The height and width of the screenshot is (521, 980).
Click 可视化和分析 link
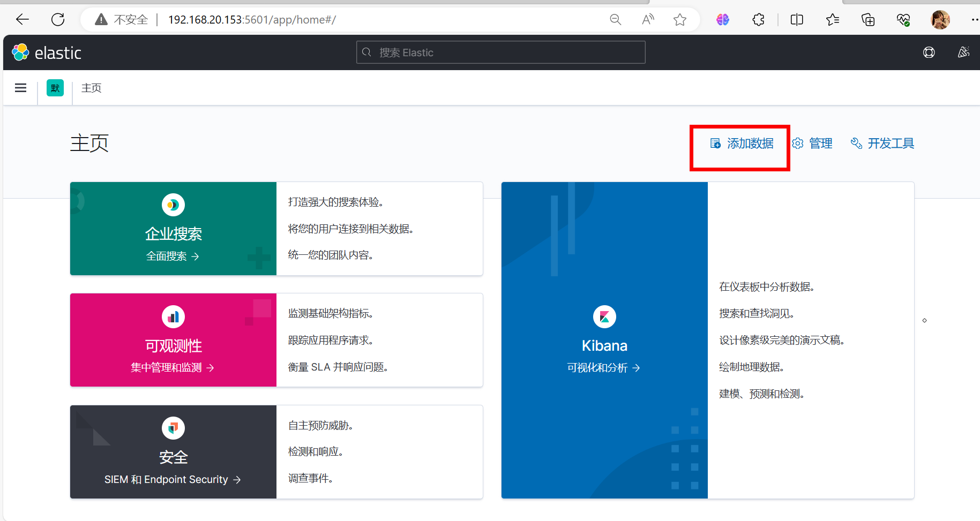pyautogui.click(x=604, y=368)
